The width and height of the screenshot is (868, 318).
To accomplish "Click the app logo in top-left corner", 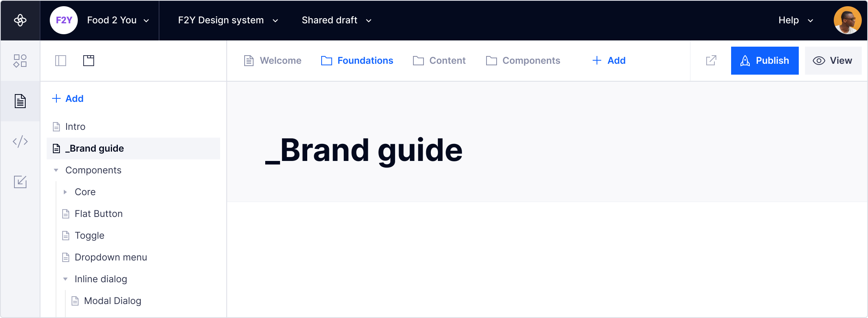I will point(20,20).
